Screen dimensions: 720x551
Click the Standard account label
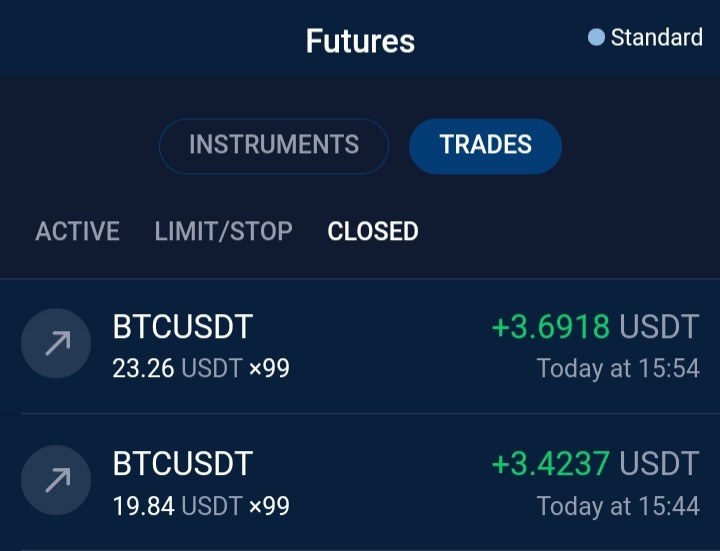(657, 38)
